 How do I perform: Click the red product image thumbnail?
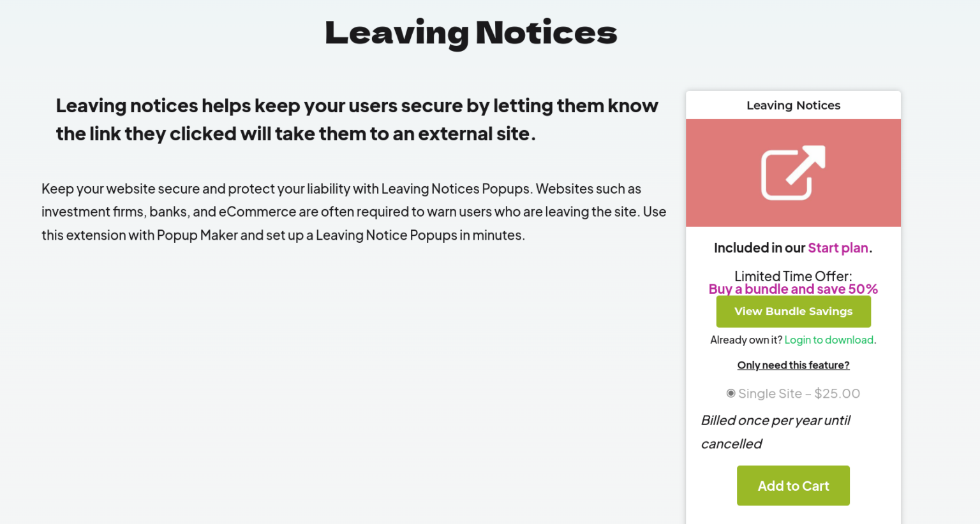coord(793,173)
